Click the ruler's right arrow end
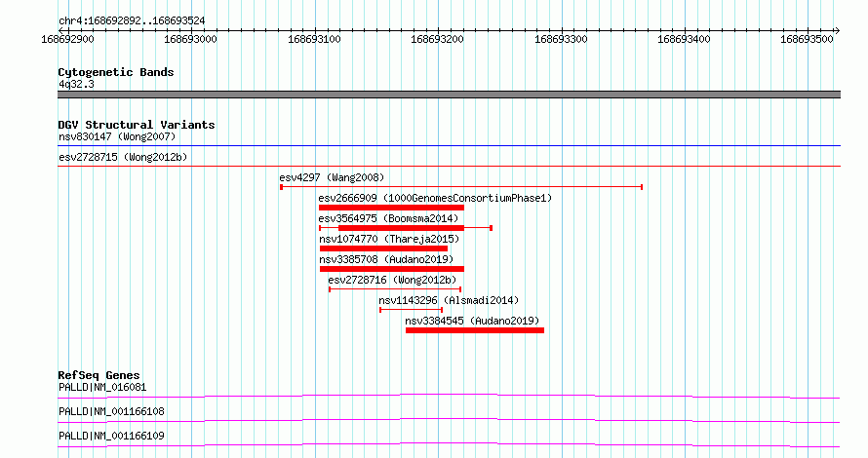868x458 pixels. click(838, 31)
